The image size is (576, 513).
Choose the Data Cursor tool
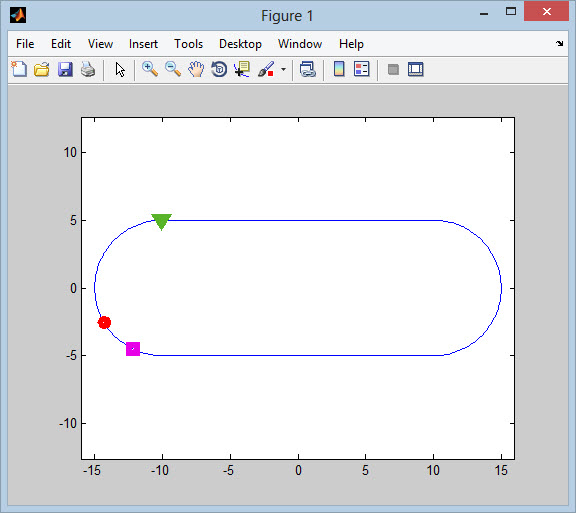pos(242,69)
